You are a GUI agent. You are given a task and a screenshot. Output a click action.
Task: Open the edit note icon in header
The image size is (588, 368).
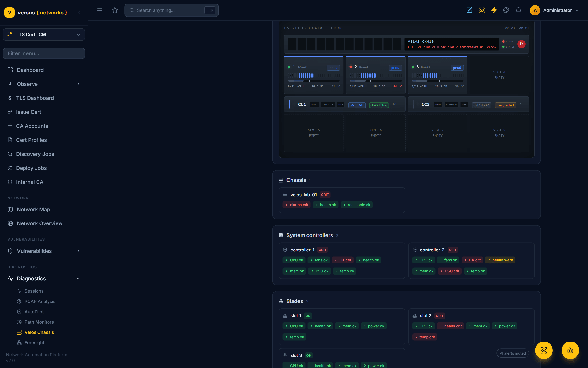point(469,10)
